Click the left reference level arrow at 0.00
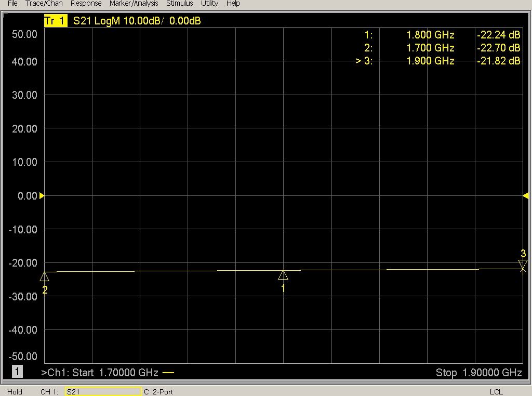The image size is (532, 396). click(42, 196)
